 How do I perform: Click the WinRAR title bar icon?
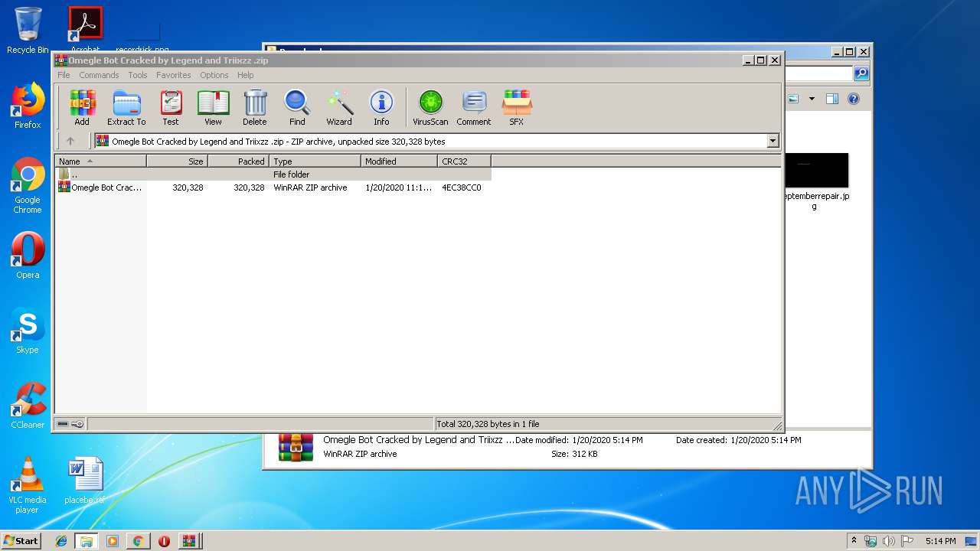click(61, 60)
